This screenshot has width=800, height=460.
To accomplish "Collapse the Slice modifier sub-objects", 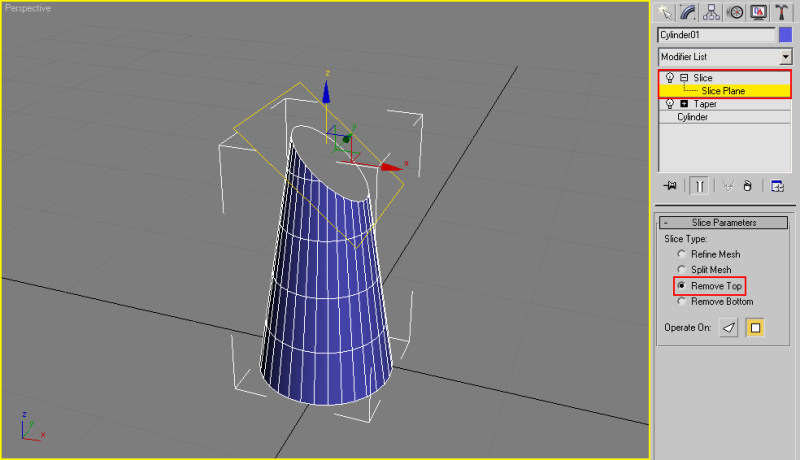I will click(684, 78).
